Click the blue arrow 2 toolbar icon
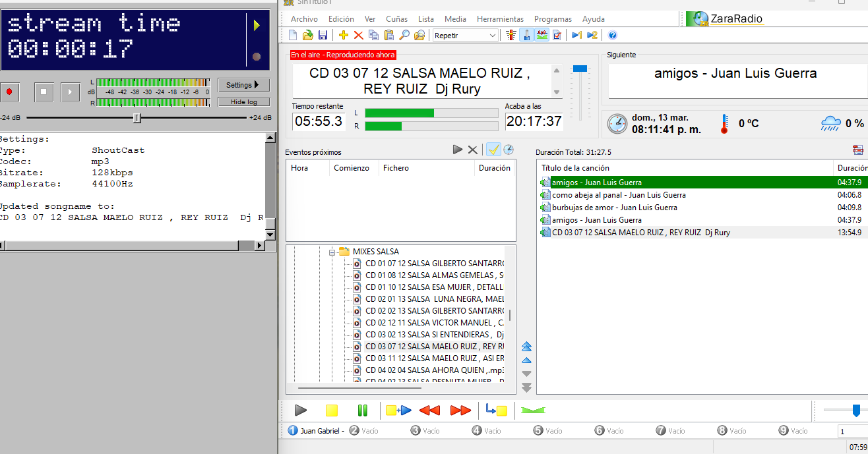 pyautogui.click(x=592, y=35)
